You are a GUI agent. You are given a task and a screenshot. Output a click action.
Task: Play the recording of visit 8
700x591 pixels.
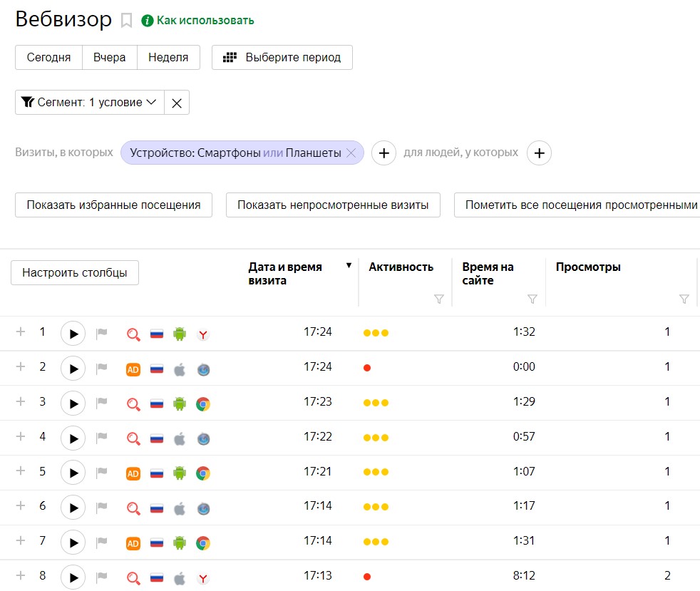pos(73,577)
